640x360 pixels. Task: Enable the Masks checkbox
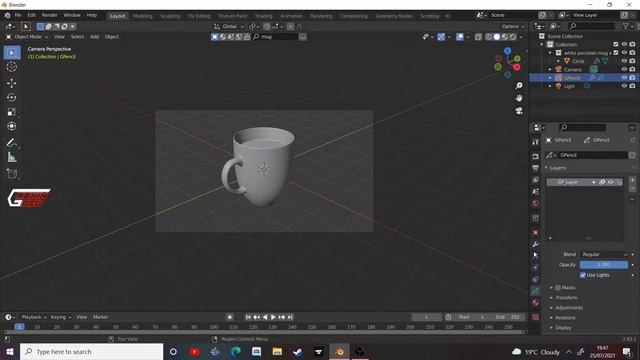(558, 288)
